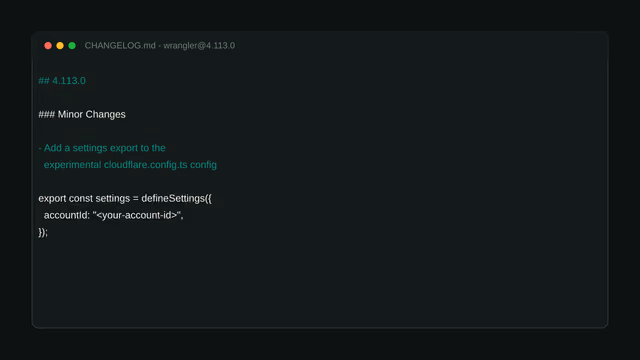This screenshot has height=360, width=640.
Task: Click the red close window dot
Action: pyautogui.click(x=48, y=46)
